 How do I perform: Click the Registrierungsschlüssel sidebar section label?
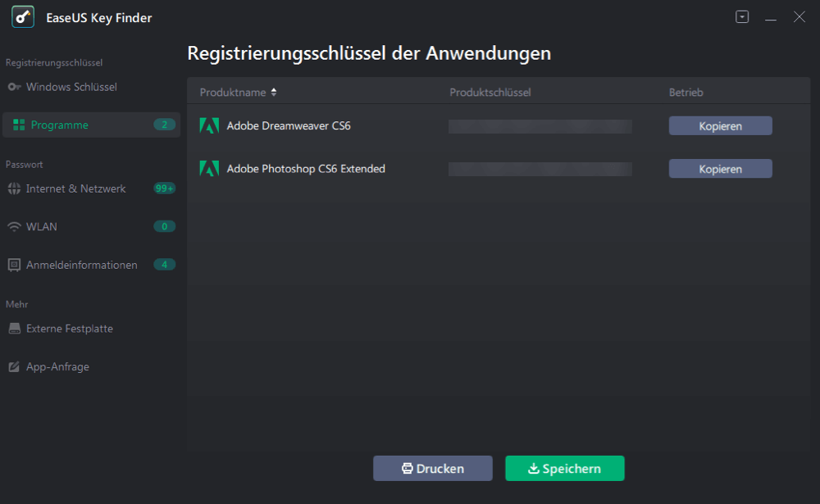click(x=54, y=62)
